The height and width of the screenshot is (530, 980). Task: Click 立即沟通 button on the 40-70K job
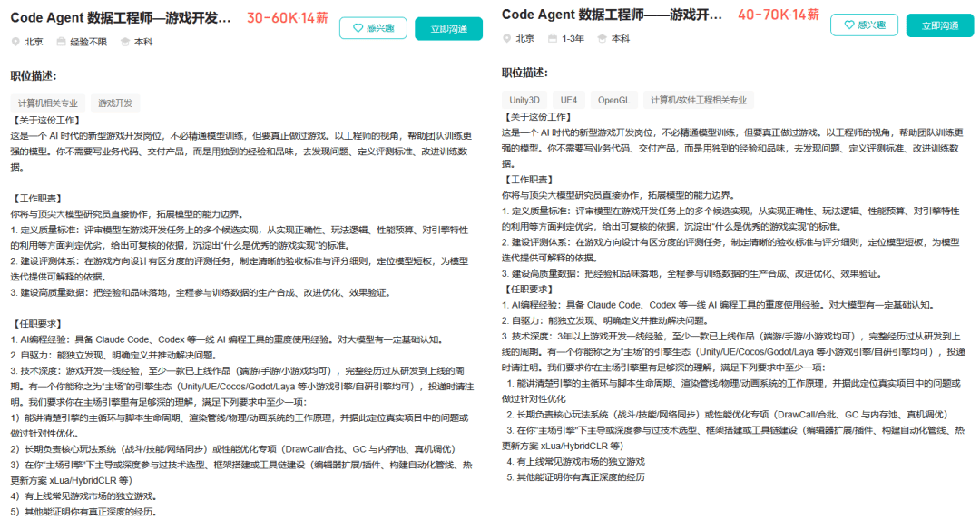tap(940, 25)
